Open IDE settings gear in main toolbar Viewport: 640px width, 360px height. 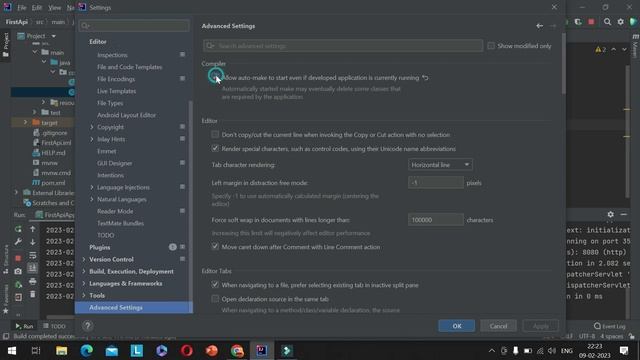click(620, 22)
